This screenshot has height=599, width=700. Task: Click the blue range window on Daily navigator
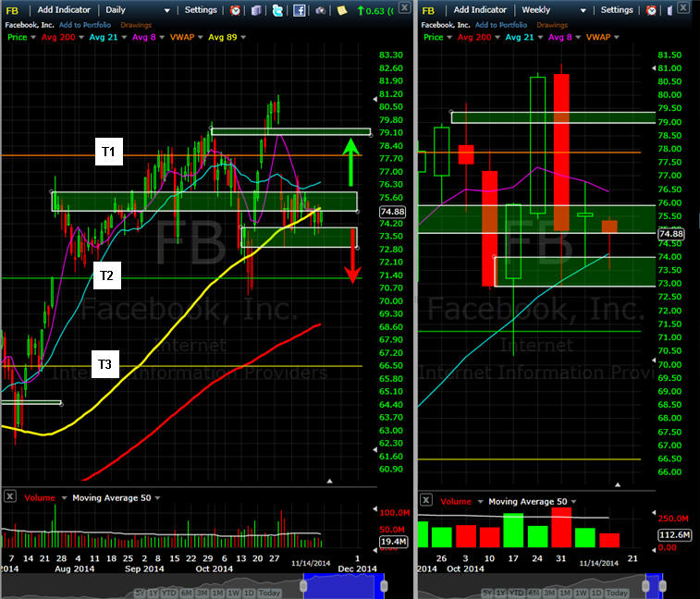344,586
